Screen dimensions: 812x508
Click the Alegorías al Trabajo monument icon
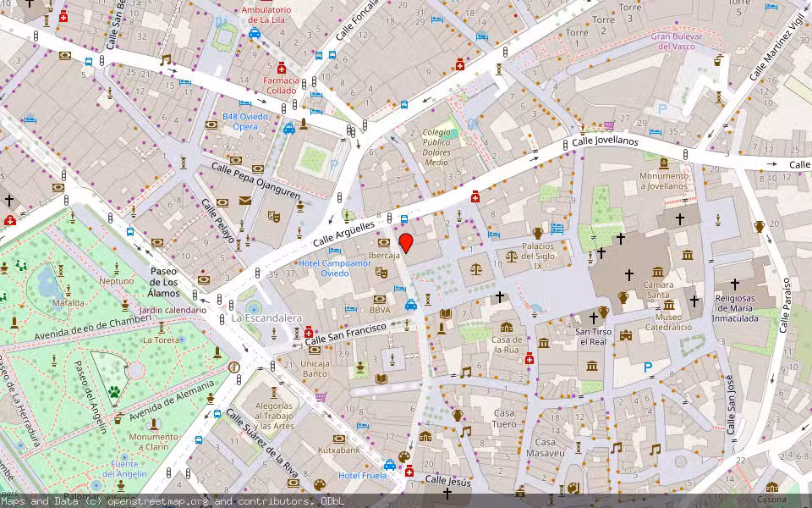pyautogui.click(x=274, y=392)
